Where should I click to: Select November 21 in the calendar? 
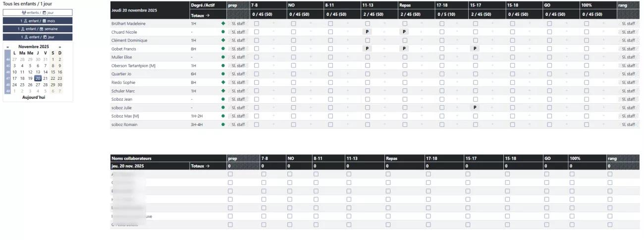(x=45, y=78)
